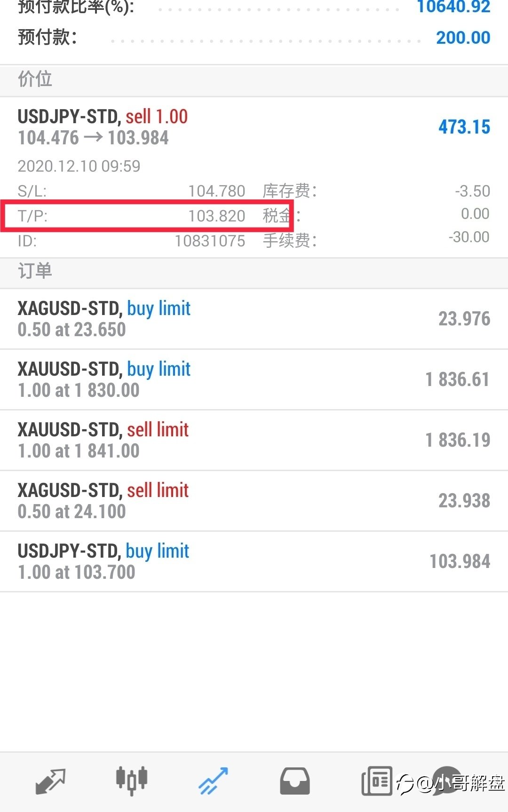508x812 pixels.
Task: Tap the S/L 104.780 row
Action: (x=132, y=191)
